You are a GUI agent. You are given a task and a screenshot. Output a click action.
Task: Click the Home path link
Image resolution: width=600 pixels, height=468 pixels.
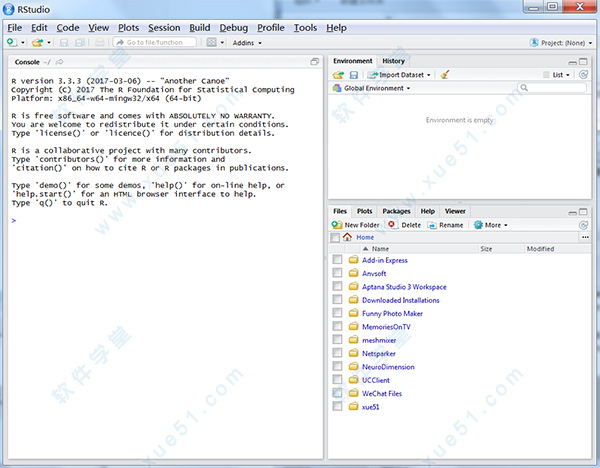pos(365,237)
